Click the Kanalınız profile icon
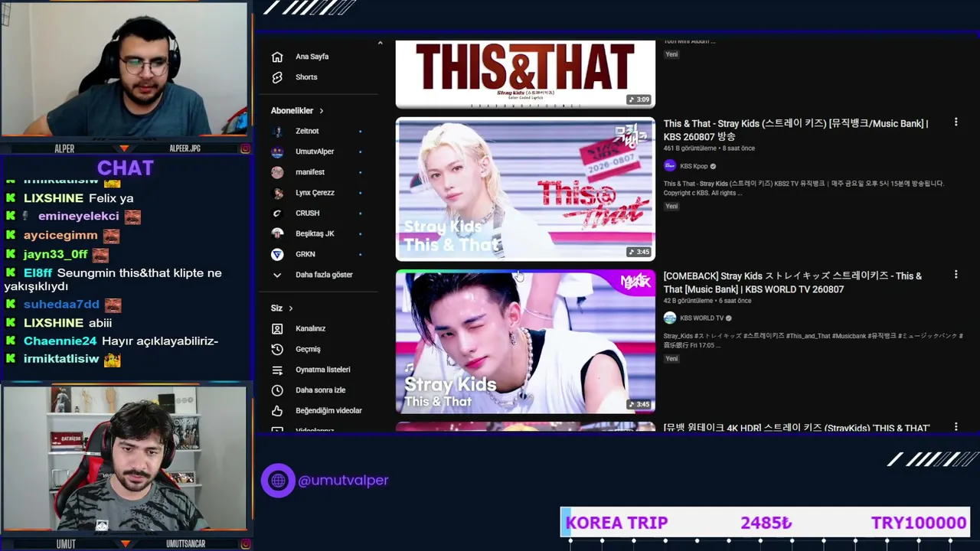The height and width of the screenshot is (551, 980). (x=277, y=328)
